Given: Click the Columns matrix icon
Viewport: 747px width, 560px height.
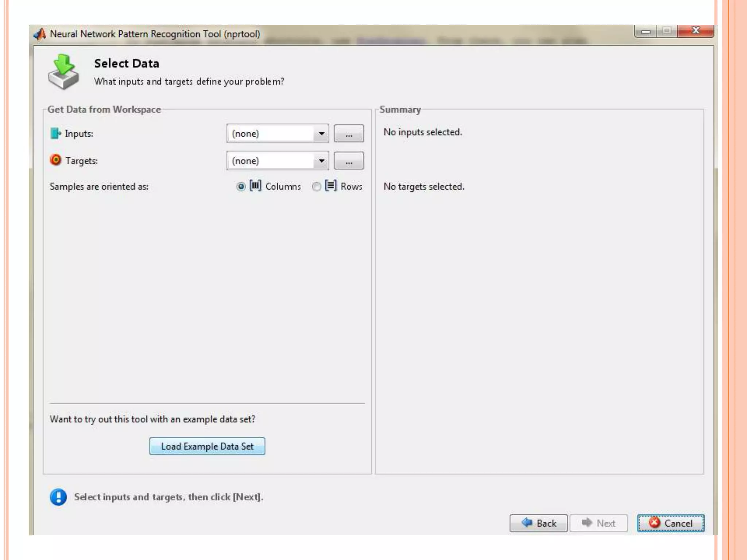Looking at the screenshot, I should [x=255, y=186].
